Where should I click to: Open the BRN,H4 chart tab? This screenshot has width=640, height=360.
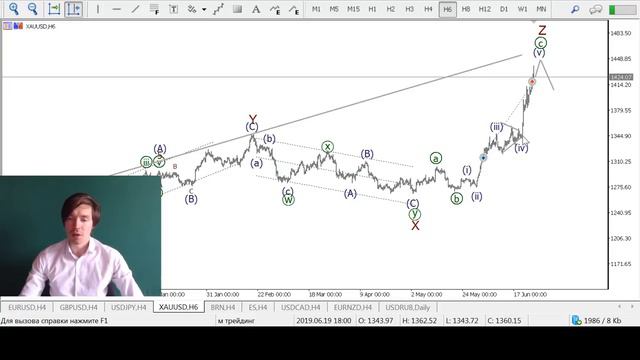click(223, 307)
